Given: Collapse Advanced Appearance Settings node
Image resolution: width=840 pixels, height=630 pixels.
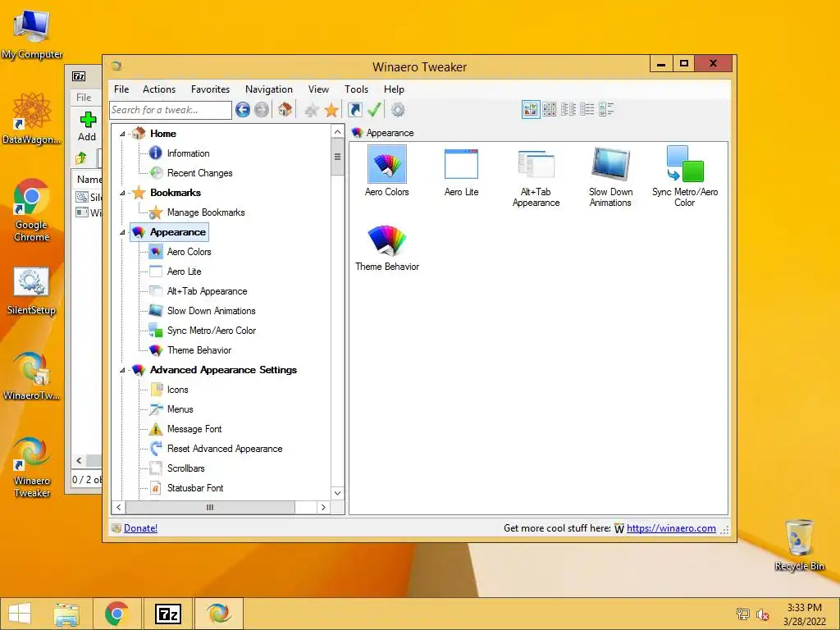Looking at the screenshot, I should (x=122, y=370).
